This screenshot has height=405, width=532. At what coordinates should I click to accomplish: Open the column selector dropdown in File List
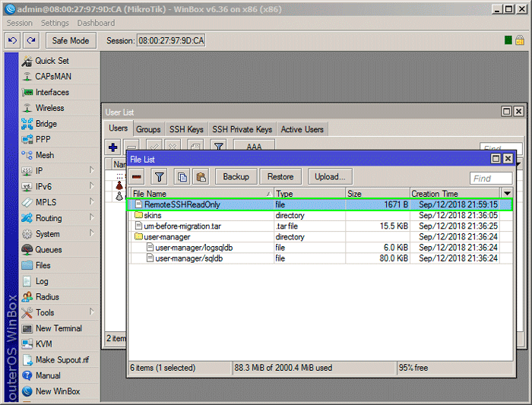coord(507,194)
